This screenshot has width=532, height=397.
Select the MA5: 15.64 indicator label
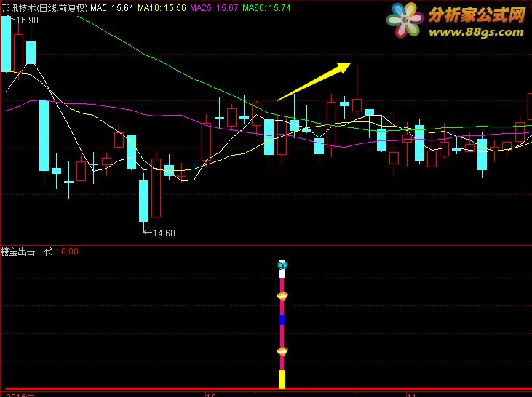[x=112, y=8]
